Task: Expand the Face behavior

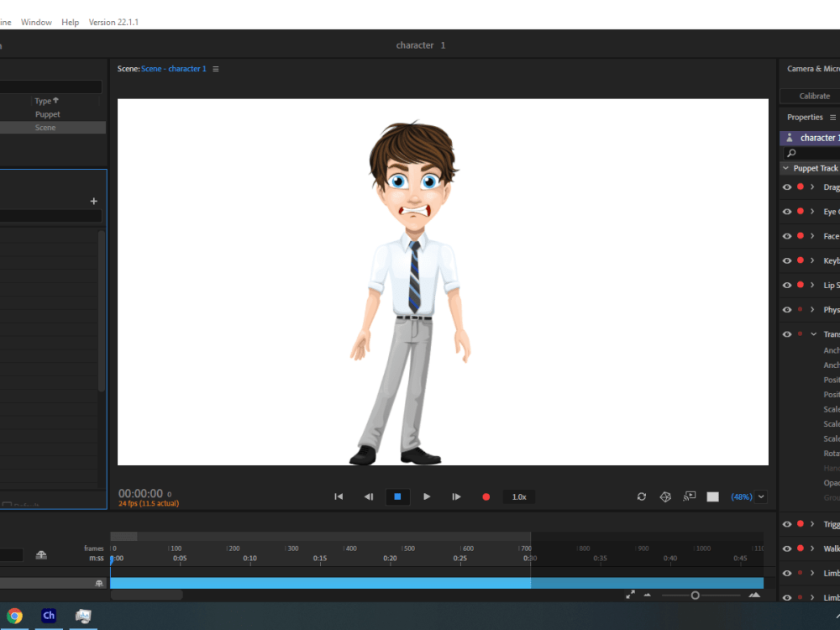Action: pos(812,236)
